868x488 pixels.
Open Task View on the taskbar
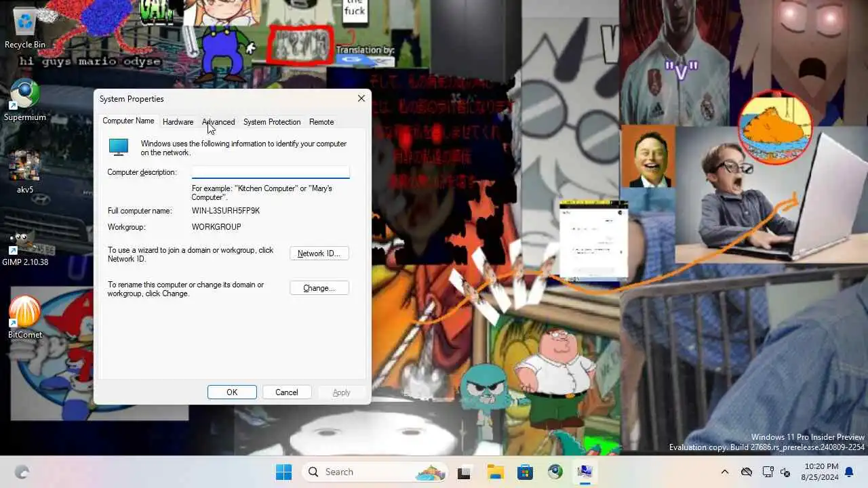tap(464, 472)
